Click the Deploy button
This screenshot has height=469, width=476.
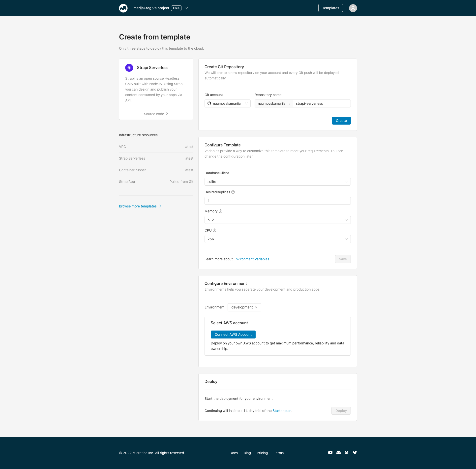pyautogui.click(x=341, y=411)
